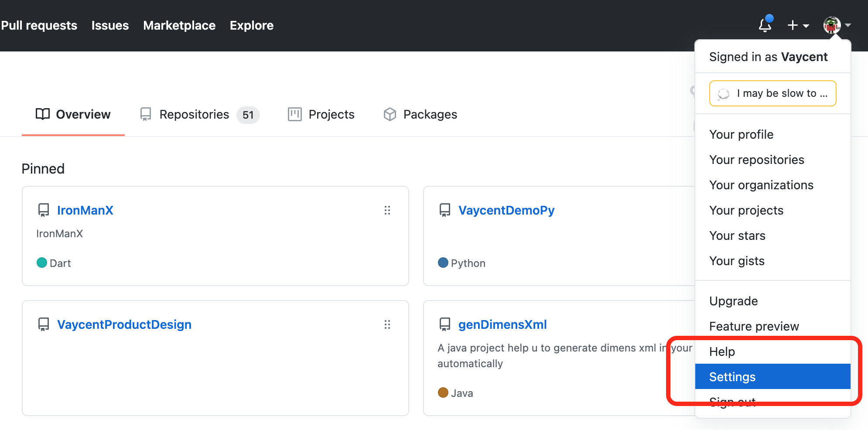Click the genDimensXml repo icon
This screenshot has height=430, width=868.
pyautogui.click(x=445, y=324)
